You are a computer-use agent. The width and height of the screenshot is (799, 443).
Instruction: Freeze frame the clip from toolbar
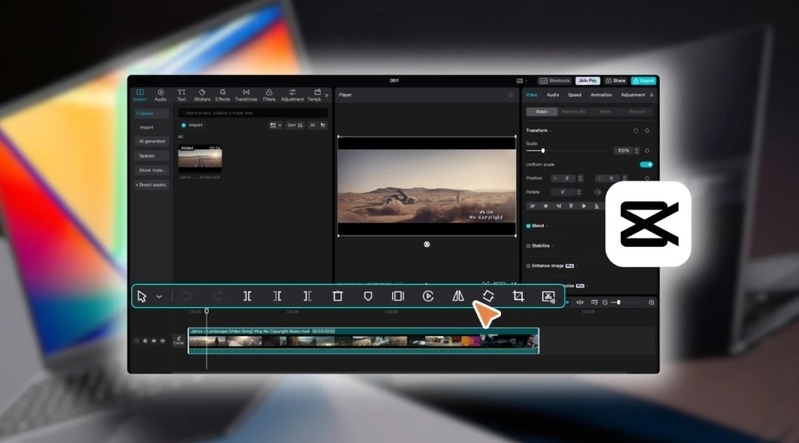pyautogui.click(x=398, y=296)
